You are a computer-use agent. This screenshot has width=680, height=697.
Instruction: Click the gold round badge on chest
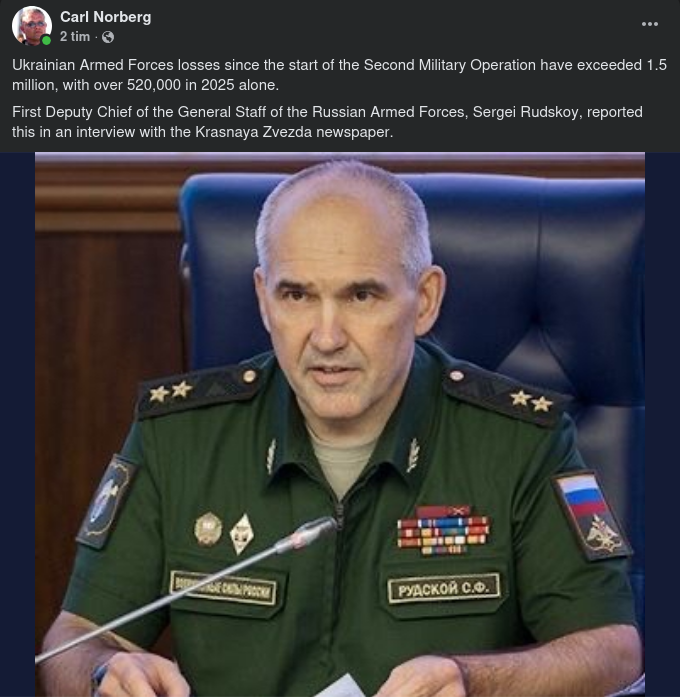[208, 529]
